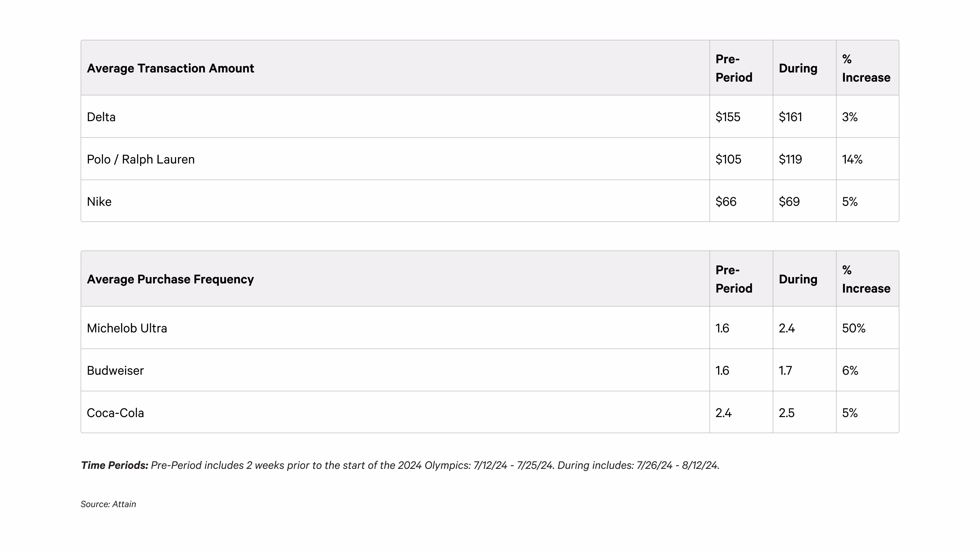Select the Nike row label
Image resolution: width=980 pixels, height=551 pixels.
[99, 202]
